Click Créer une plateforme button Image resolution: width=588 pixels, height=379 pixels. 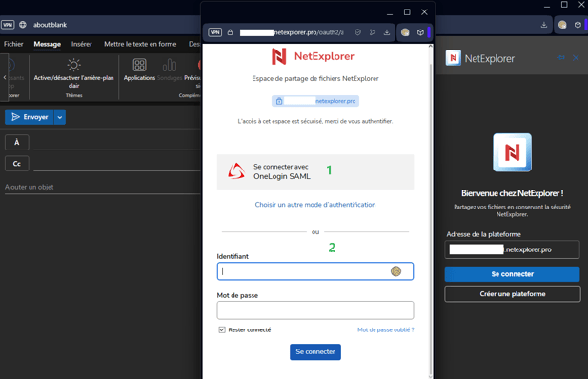click(513, 294)
